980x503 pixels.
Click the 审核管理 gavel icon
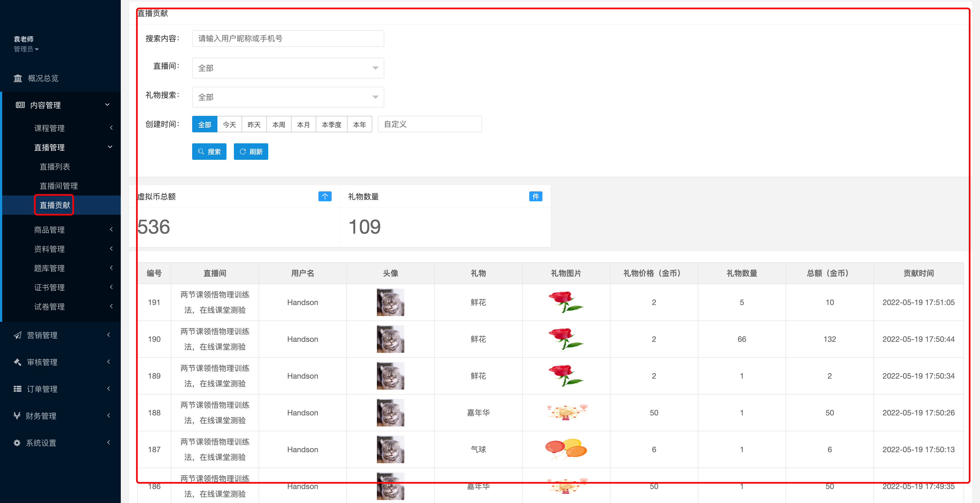(x=18, y=362)
